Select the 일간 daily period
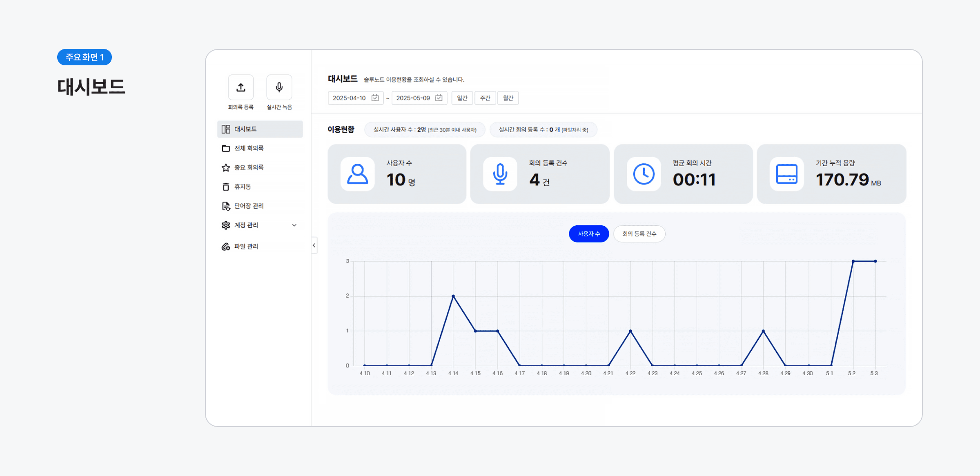980x476 pixels. pos(462,98)
